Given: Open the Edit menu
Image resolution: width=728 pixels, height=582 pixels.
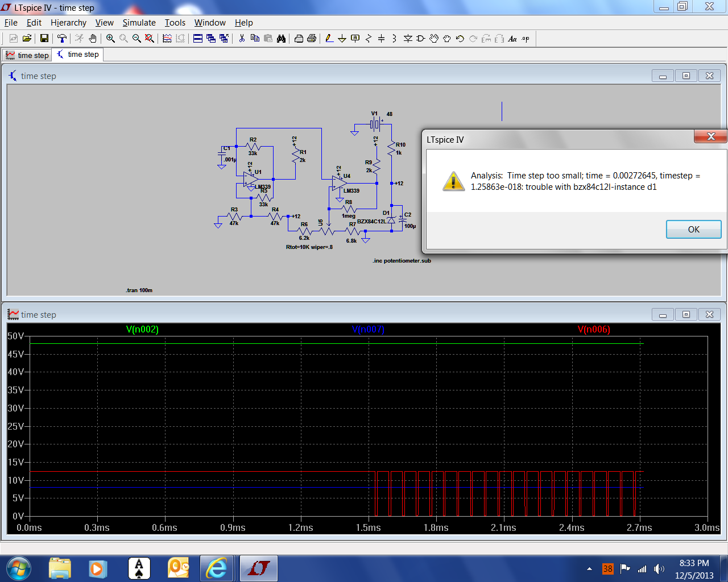Looking at the screenshot, I should click(34, 23).
